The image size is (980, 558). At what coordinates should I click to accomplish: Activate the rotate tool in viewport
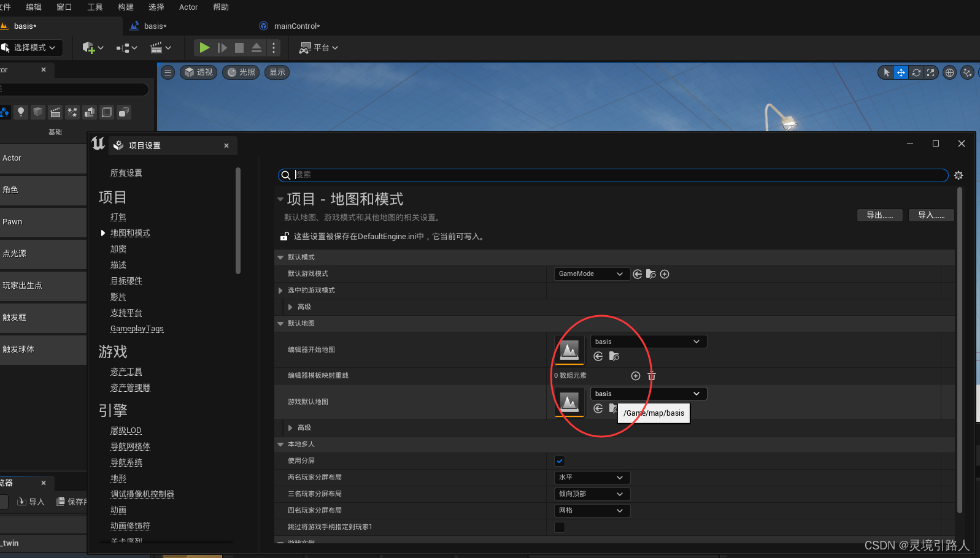[x=916, y=72]
